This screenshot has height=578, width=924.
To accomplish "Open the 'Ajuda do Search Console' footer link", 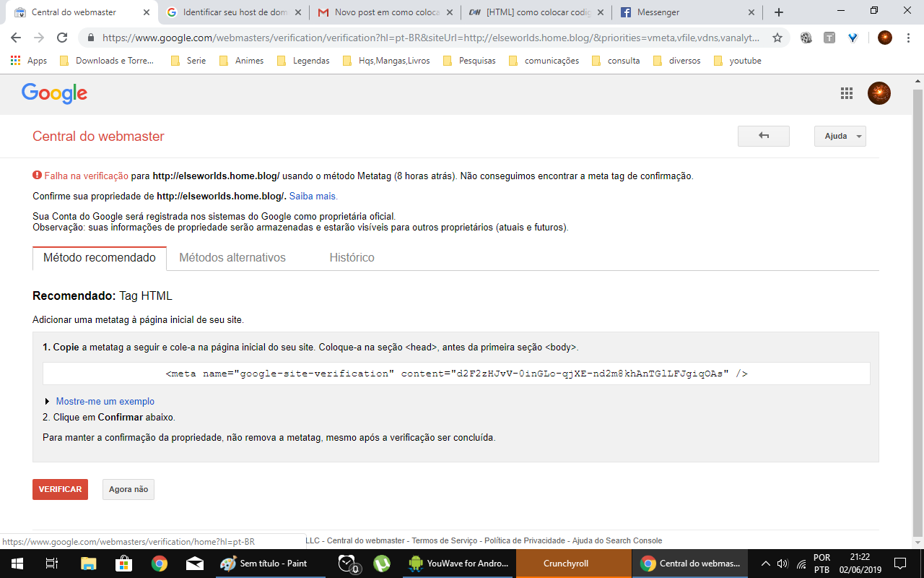I will coord(617,540).
